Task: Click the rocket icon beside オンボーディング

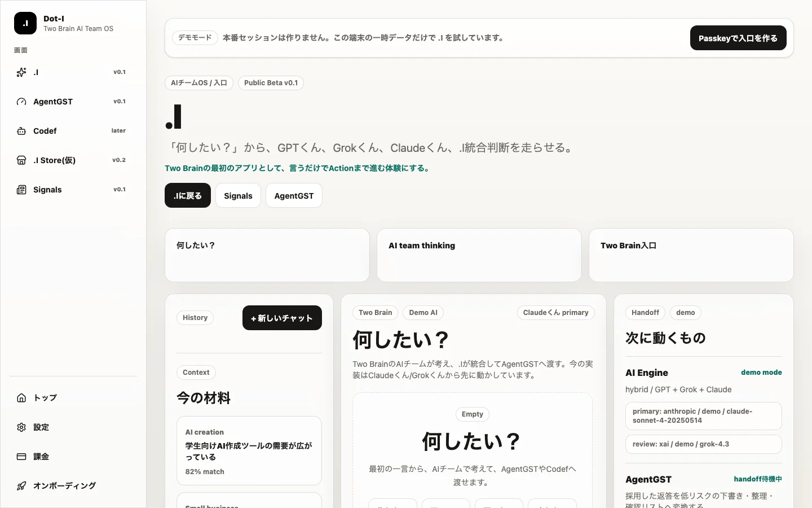Action: [x=21, y=486]
